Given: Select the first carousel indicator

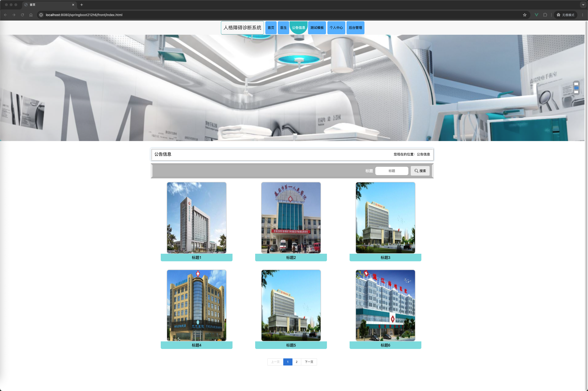Looking at the screenshot, I should (x=576, y=84).
